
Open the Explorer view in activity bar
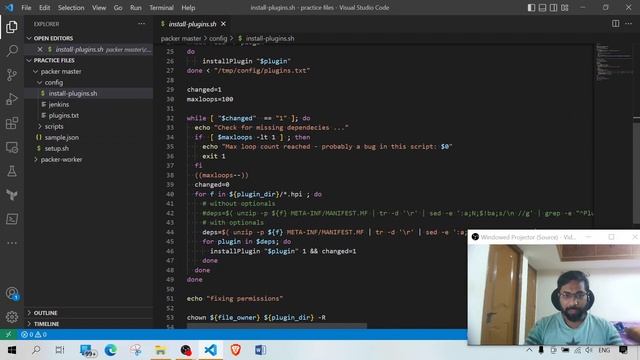click(12, 27)
